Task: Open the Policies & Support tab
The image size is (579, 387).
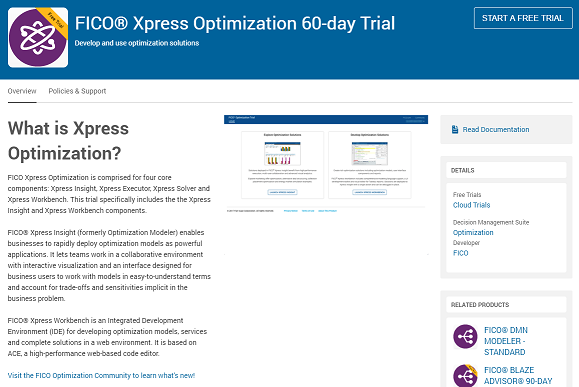Action: 77,91
